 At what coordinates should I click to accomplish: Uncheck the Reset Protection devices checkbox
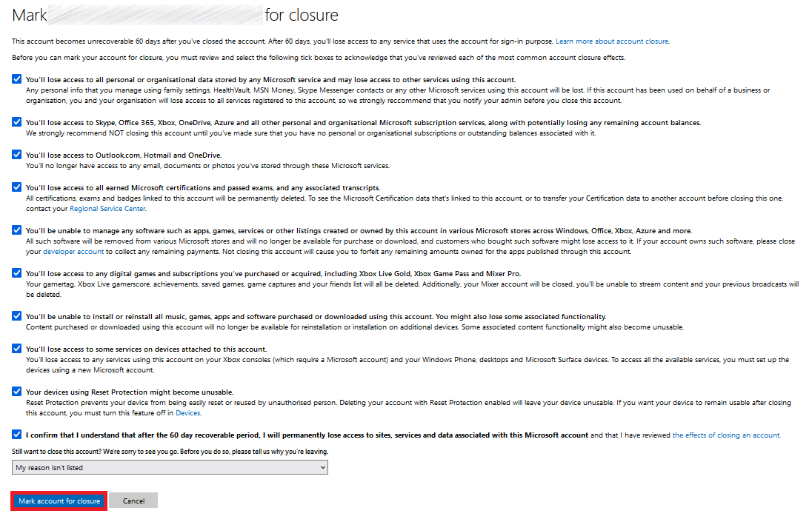coord(17,392)
